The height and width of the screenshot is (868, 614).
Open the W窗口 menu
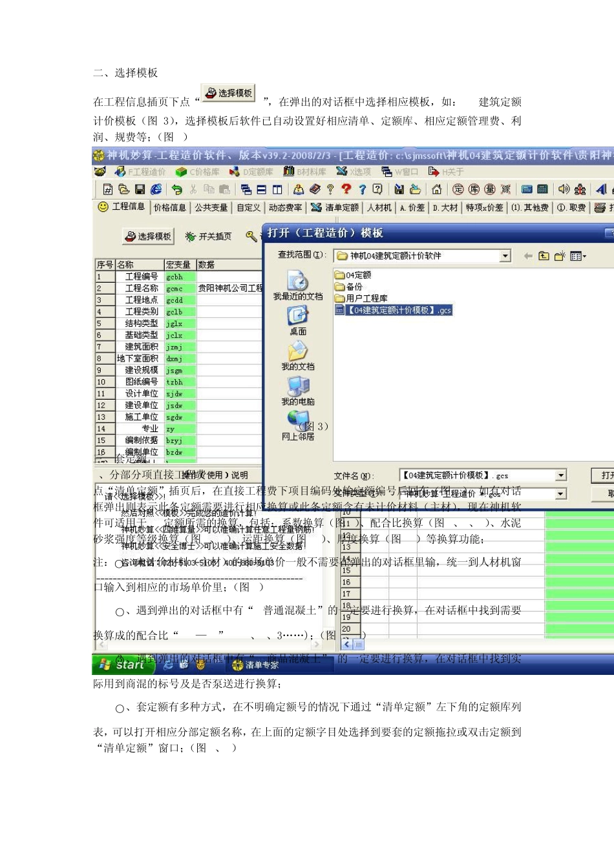click(x=399, y=172)
